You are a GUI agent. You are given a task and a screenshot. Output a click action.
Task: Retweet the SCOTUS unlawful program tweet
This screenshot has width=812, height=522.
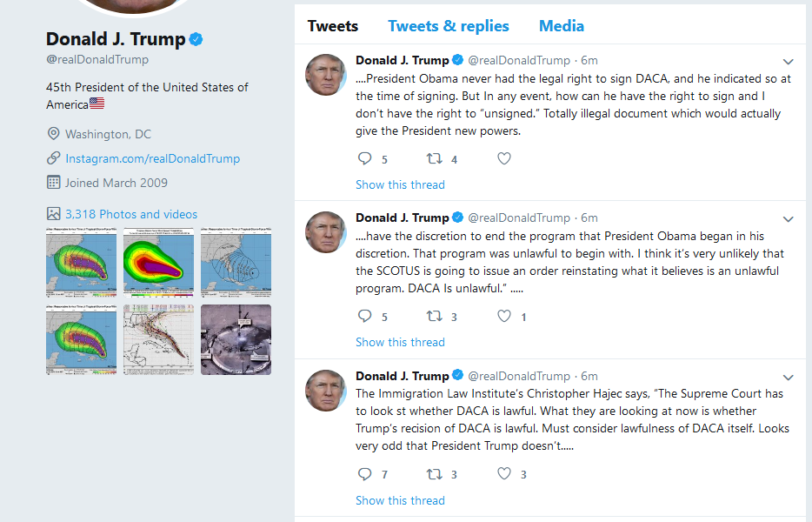(434, 317)
